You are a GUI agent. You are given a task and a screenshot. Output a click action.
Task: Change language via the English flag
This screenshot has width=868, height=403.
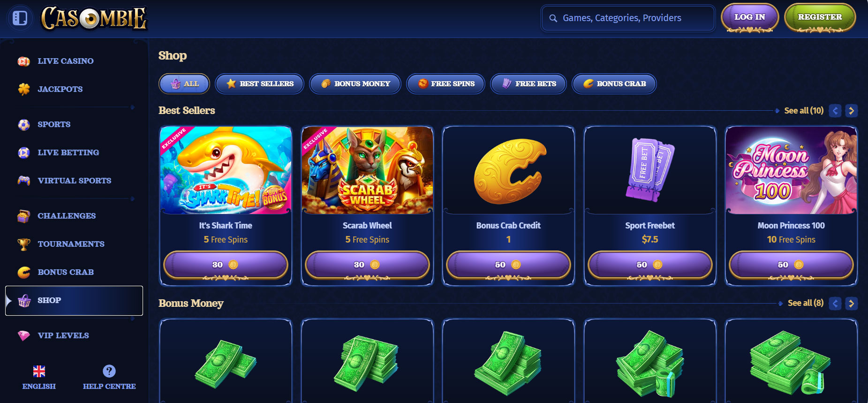[x=39, y=372]
